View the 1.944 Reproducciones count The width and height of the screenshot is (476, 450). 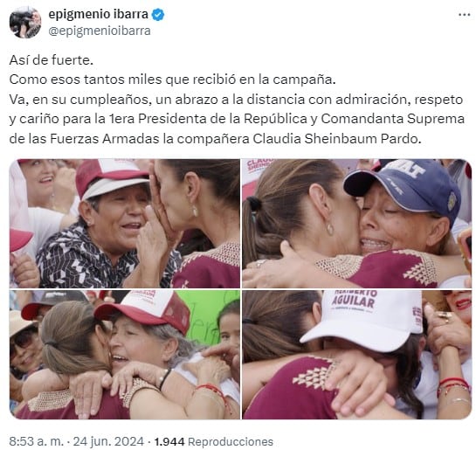pos(214,441)
